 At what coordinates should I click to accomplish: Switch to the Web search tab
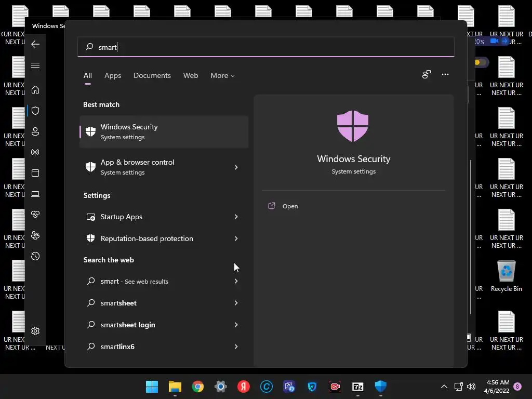coord(191,75)
